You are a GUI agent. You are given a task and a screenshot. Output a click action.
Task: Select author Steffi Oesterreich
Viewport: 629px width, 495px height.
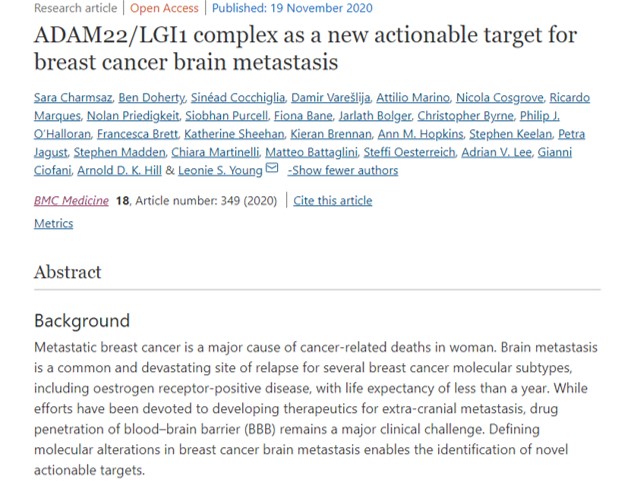click(x=409, y=152)
